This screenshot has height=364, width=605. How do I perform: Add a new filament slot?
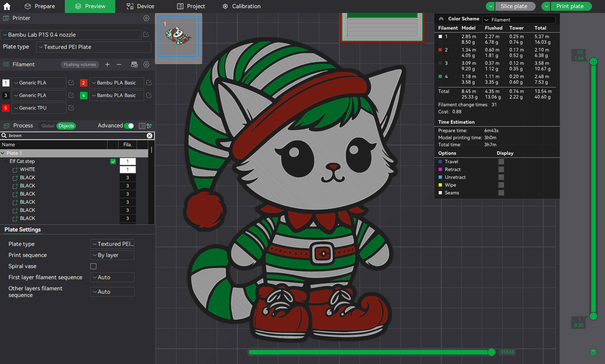coord(108,64)
